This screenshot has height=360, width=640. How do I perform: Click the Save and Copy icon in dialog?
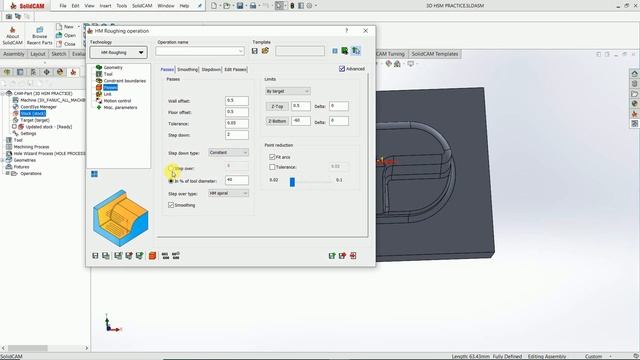(106, 256)
